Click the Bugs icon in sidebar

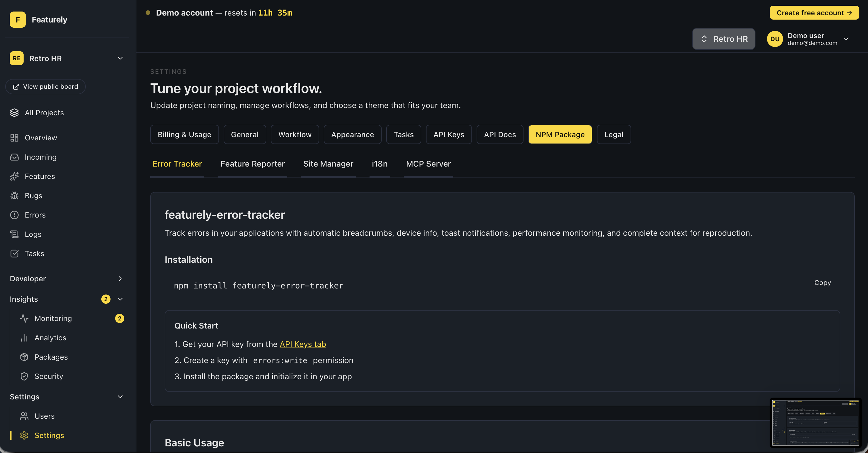(14, 196)
